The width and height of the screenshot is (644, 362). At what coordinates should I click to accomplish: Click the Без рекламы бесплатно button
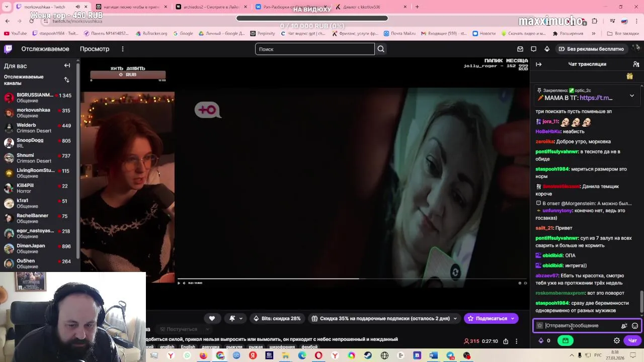coord(591,49)
